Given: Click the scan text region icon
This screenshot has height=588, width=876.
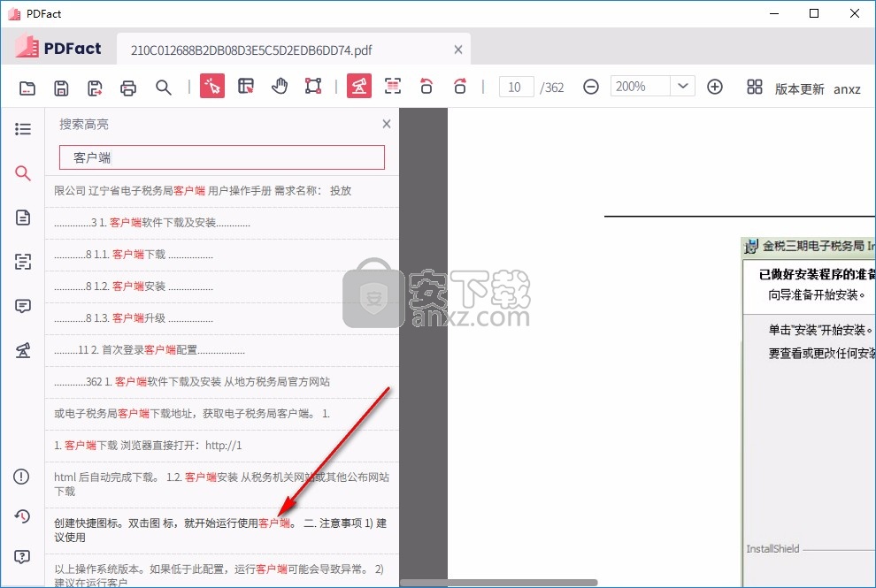Looking at the screenshot, I should (393, 87).
